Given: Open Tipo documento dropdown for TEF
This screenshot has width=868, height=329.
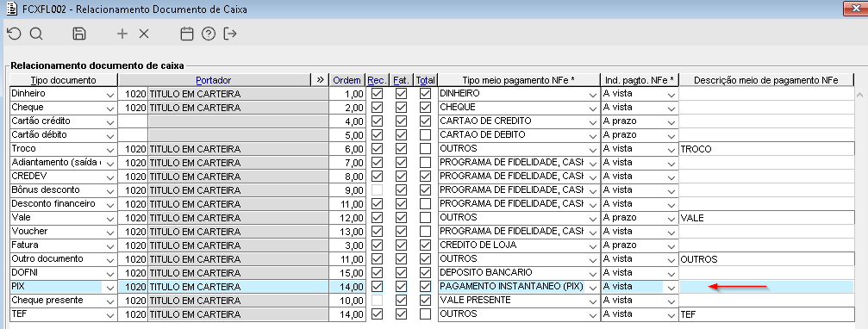Looking at the screenshot, I should (x=109, y=315).
